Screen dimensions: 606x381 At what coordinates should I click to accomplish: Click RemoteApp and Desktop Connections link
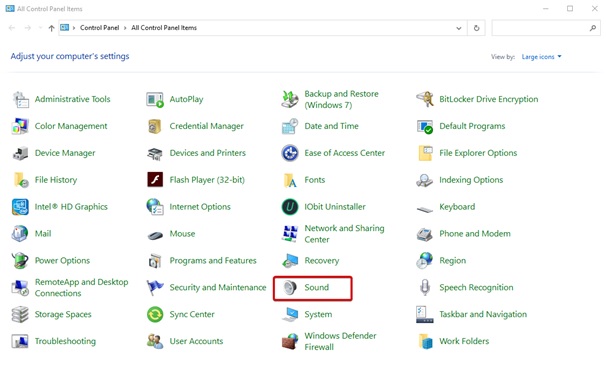click(82, 287)
